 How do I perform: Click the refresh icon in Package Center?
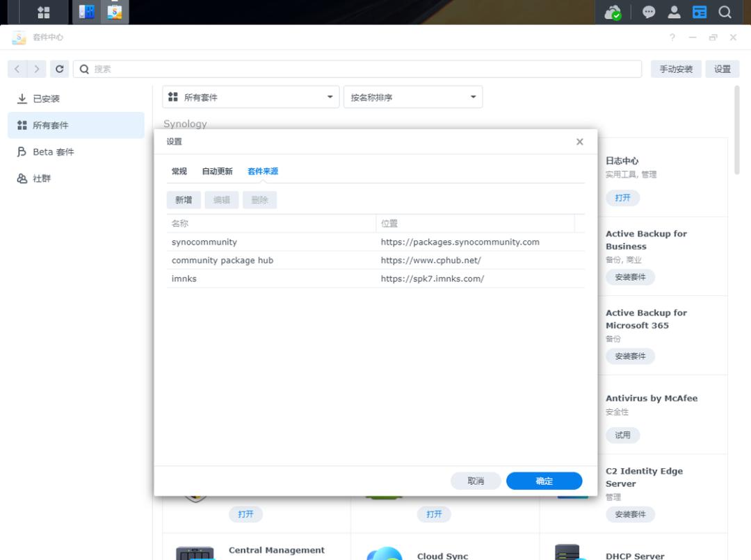59,69
